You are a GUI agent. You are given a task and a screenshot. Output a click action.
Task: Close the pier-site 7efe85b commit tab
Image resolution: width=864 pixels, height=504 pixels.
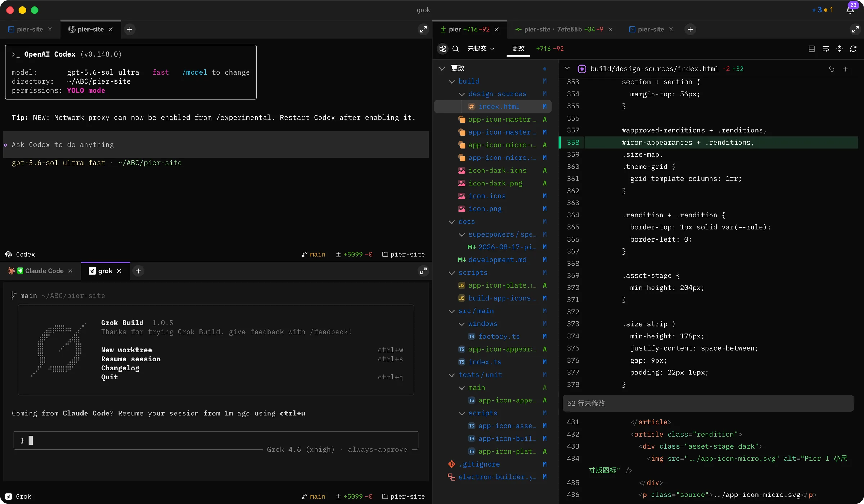(x=611, y=30)
